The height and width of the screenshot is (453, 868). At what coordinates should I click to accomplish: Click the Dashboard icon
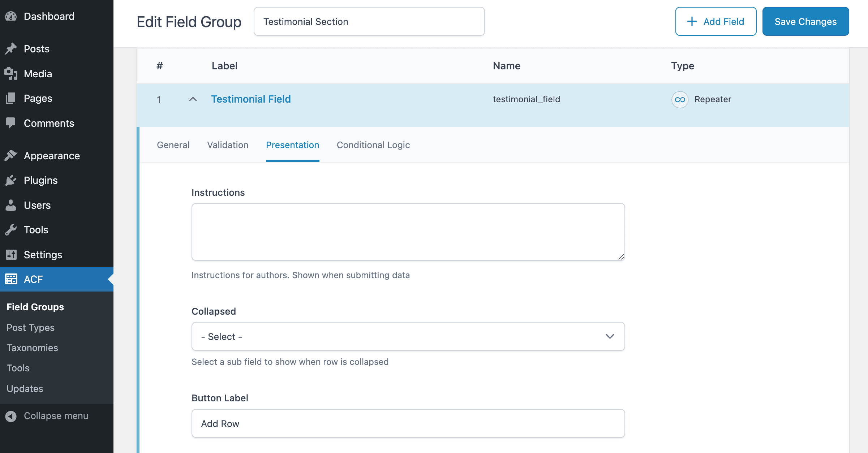[12, 16]
